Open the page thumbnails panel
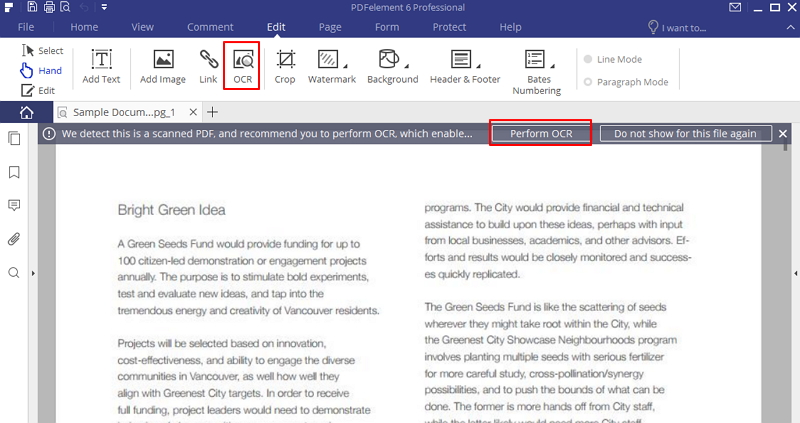The image size is (800, 423). [x=14, y=138]
